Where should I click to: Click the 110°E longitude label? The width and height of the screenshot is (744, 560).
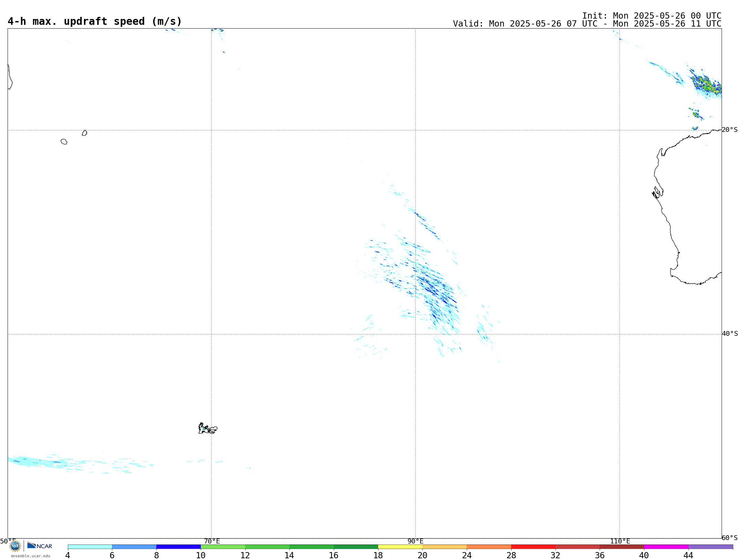(620, 541)
